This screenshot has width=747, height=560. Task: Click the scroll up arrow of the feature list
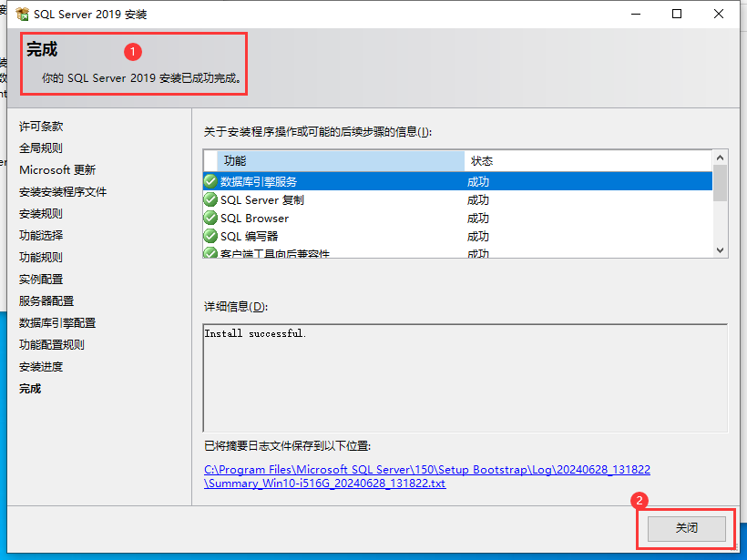coord(720,158)
